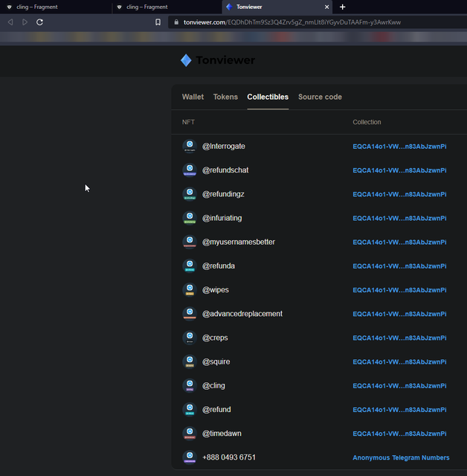Open the @refund NFT name
467x476 pixels.
pos(216,410)
